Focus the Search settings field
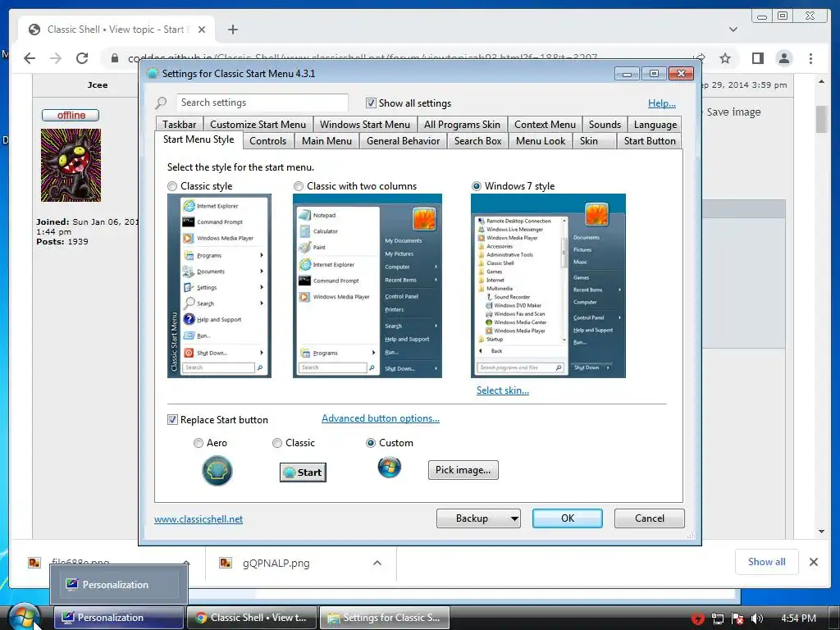The image size is (840, 630). tap(262, 103)
